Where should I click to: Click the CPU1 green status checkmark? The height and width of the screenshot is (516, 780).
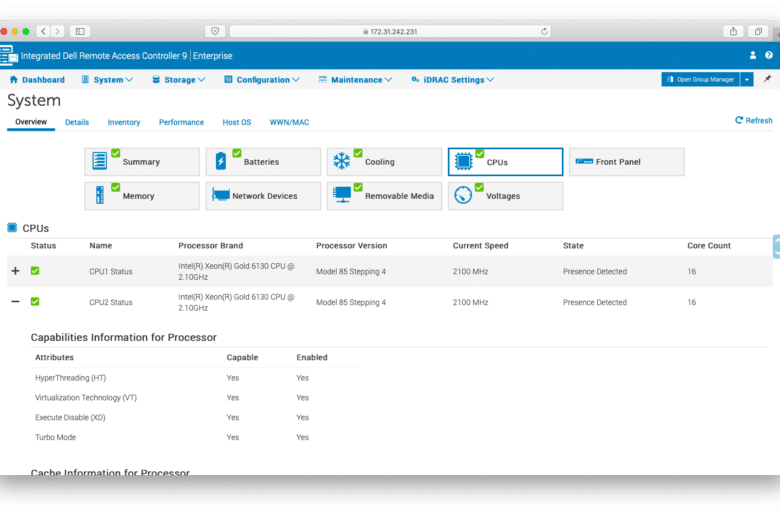[x=35, y=271]
